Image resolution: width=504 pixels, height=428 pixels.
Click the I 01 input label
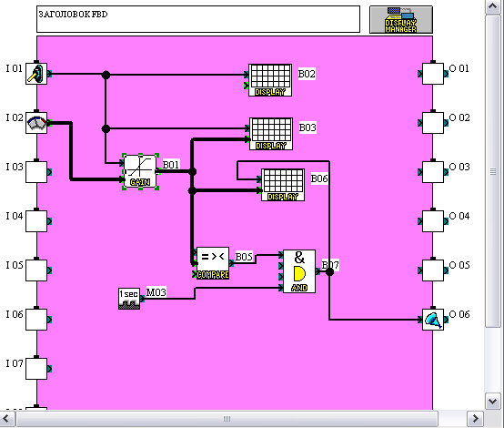(x=15, y=68)
